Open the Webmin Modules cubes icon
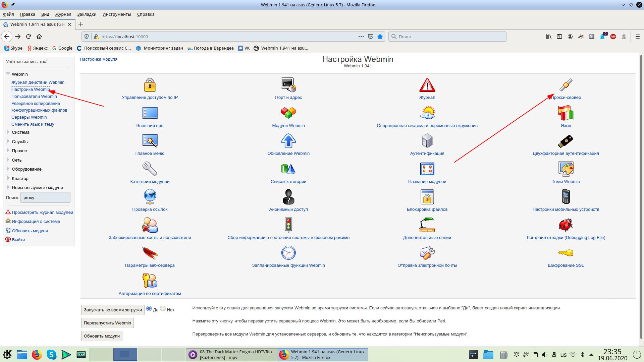Viewport: 644px width, 362px height. 288,113
